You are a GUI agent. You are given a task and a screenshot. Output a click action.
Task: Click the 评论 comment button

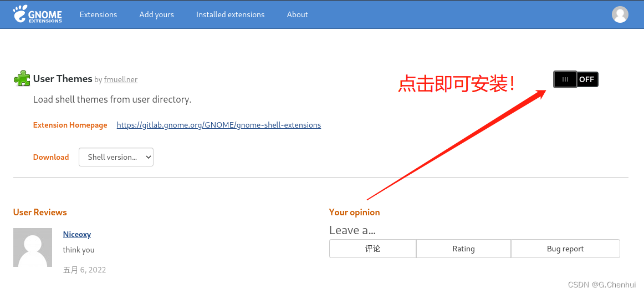coord(372,249)
